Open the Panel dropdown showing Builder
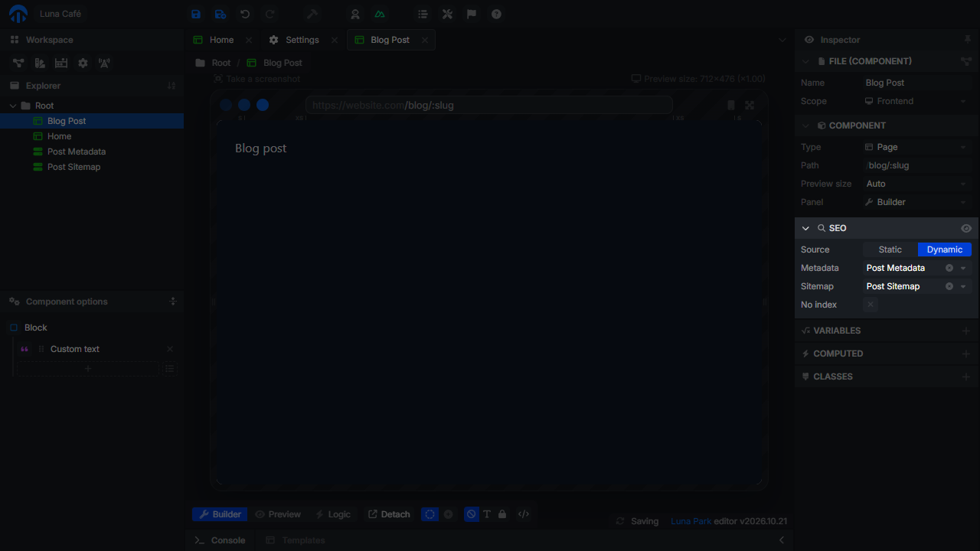 click(917, 202)
